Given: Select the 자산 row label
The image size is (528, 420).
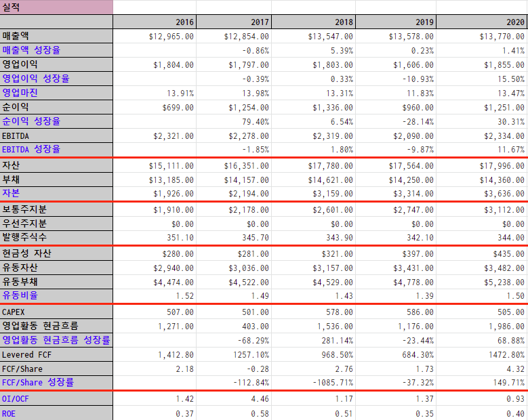Looking at the screenshot, I should (x=56, y=165).
